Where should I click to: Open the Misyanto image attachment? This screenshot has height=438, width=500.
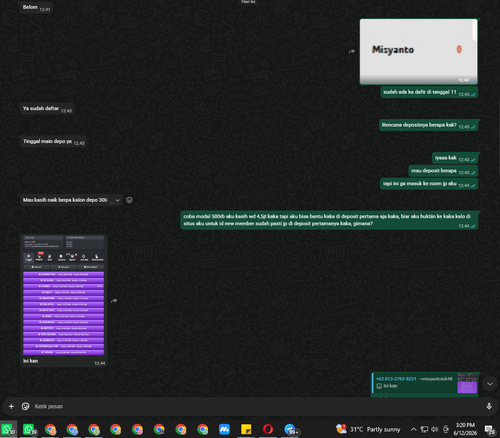[x=419, y=51]
